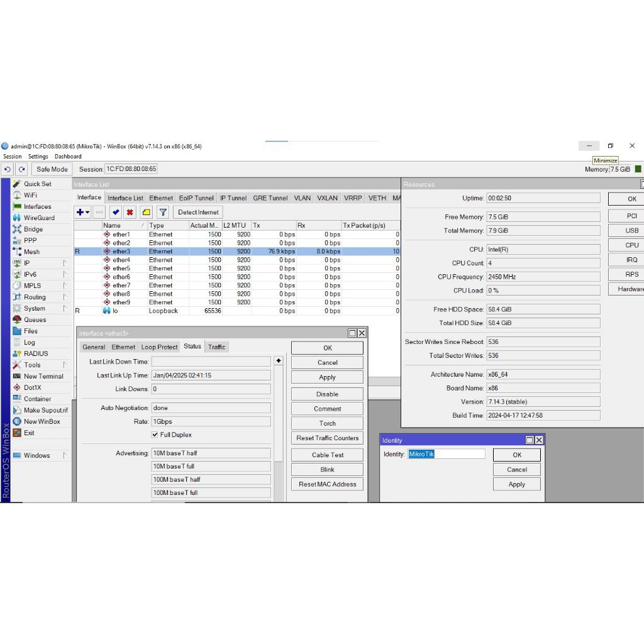Screen dimensions: 644x644
Task: Switch to Loop Protect tab
Action: 159,347
